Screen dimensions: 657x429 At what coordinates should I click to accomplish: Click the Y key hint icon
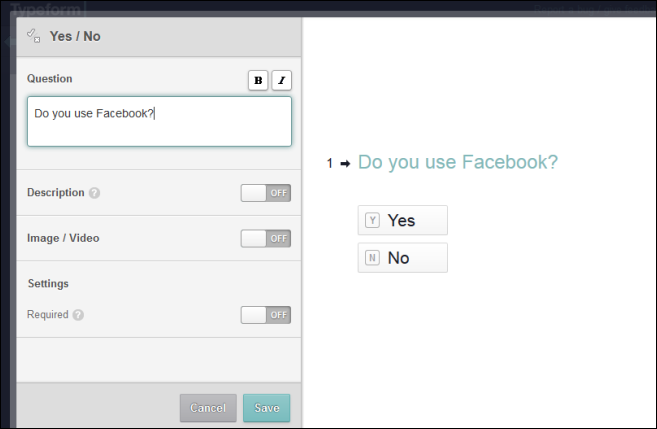(373, 220)
